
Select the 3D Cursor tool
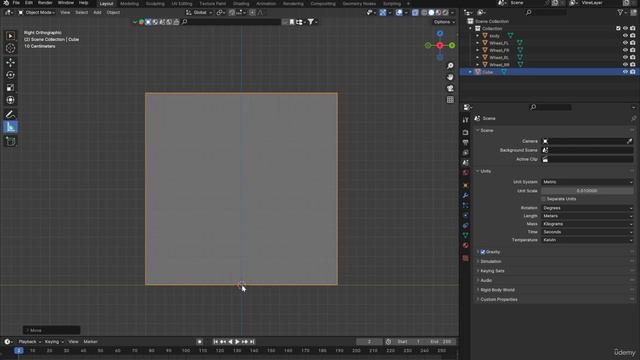coord(11,48)
